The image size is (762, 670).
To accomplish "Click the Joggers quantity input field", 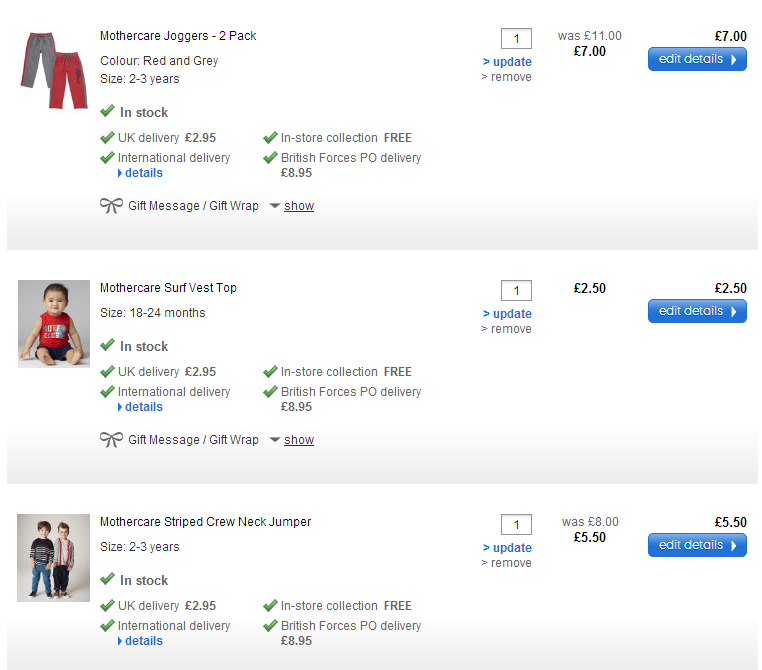I will [516, 39].
